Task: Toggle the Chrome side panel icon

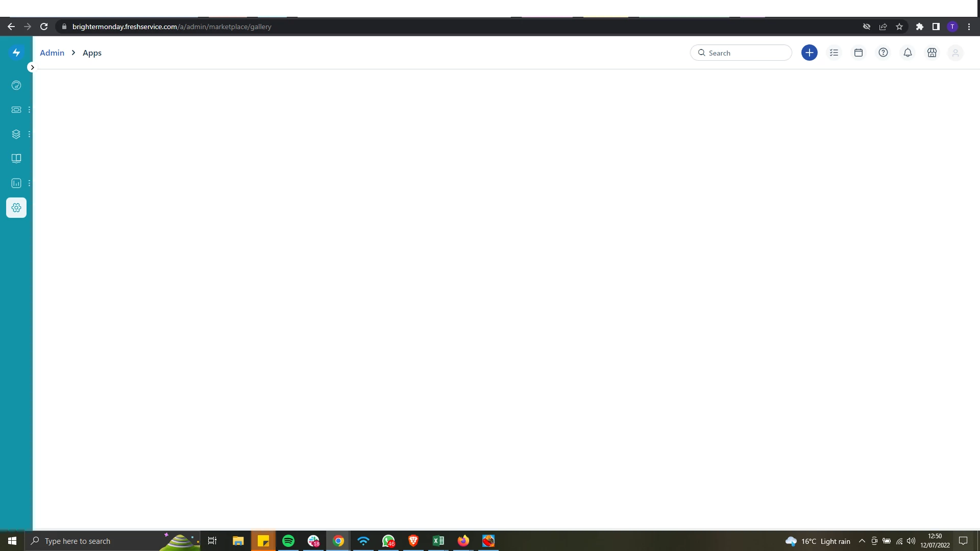Action: [x=936, y=27]
